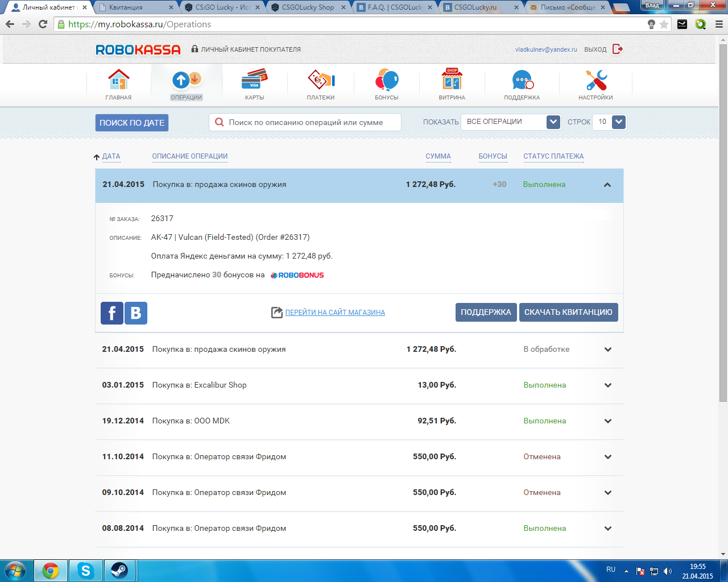Click the ПОИСК ПО ДАТЕ button
The image size is (728, 582).
point(132,123)
